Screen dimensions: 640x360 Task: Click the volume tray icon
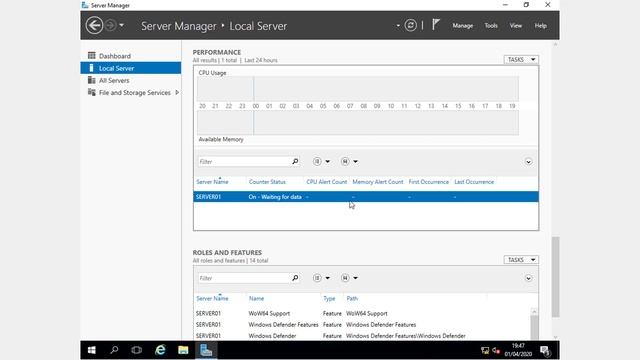[496, 351]
